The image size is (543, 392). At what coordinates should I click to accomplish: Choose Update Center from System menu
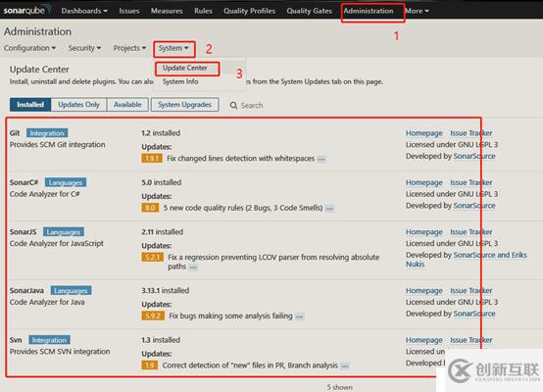tap(185, 68)
